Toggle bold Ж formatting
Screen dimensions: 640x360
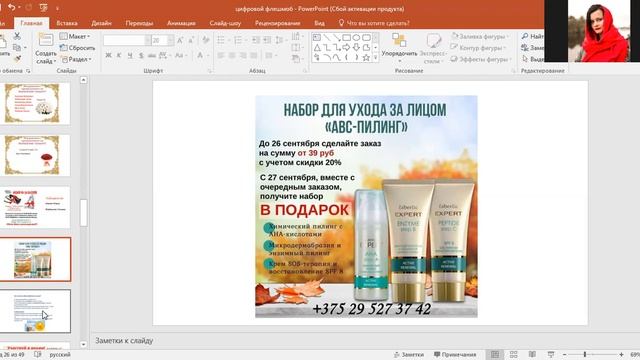coord(108,55)
